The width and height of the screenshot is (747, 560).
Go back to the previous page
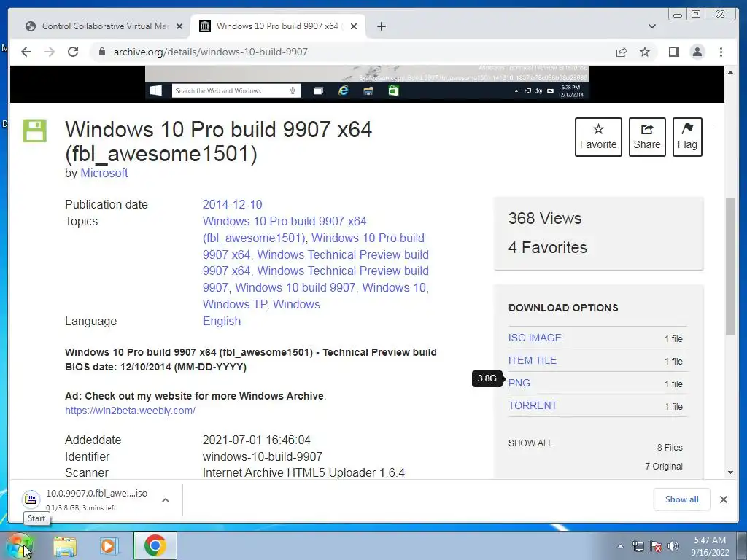[x=26, y=52]
